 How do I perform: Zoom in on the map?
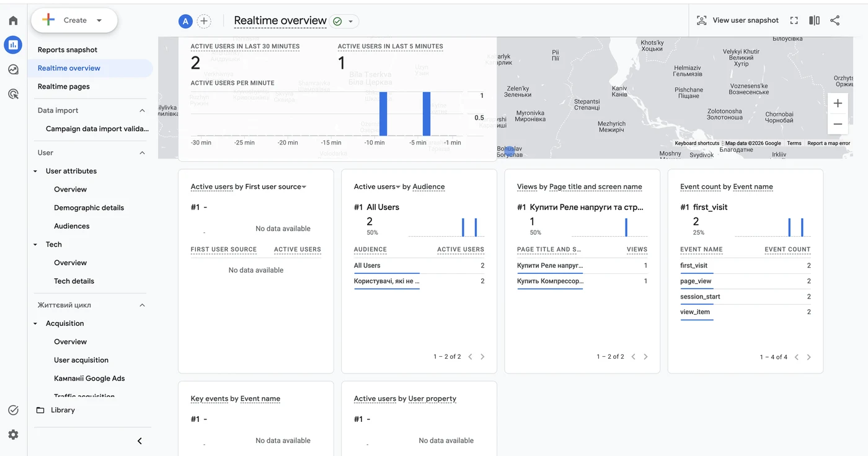[x=838, y=103]
